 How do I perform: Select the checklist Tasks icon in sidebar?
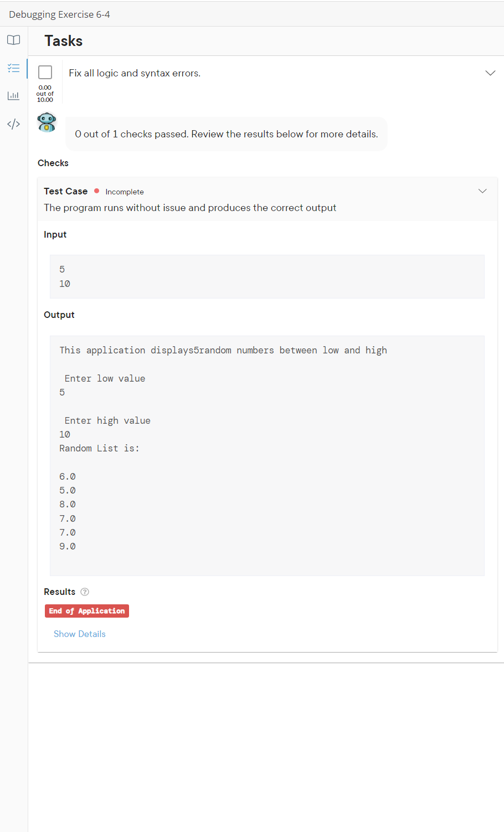pyautogui.click(x=13, y=68)
